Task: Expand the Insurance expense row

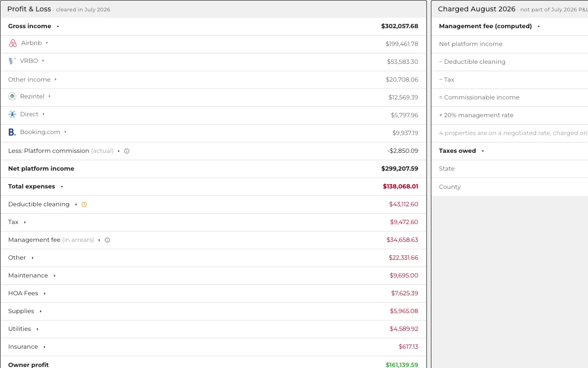Action: (44, 347)
